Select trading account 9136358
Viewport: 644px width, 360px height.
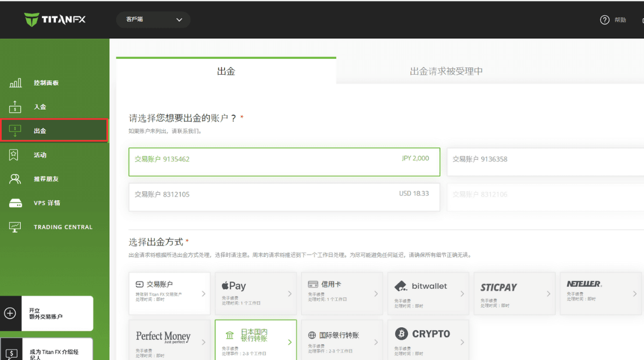[x=545, y=161]
